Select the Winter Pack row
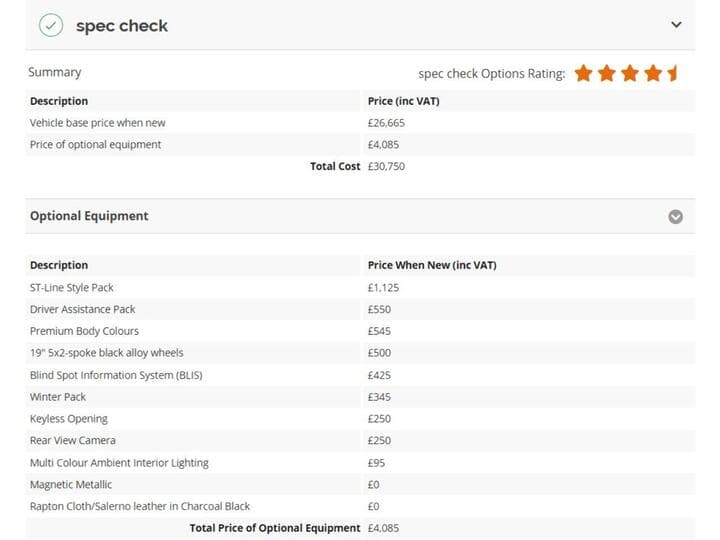This screenshot has height=540, width=720. [360, 397]
